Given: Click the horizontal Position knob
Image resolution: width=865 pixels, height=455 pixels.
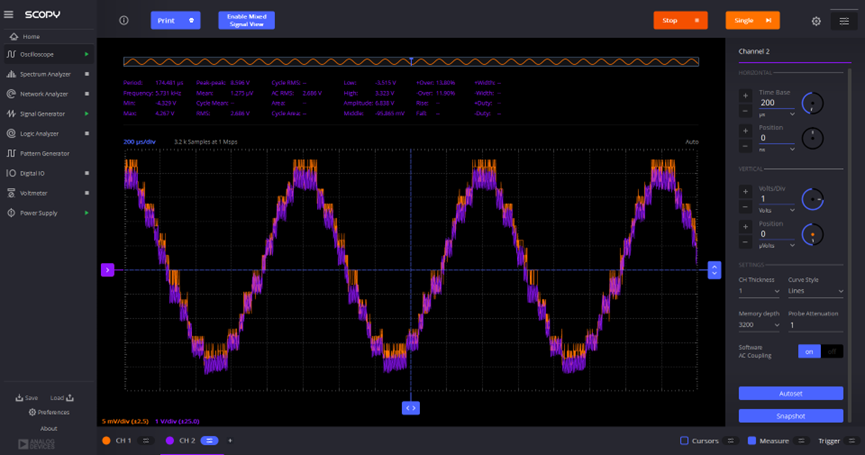Looking at the screenshot, I should (x=812, y=138).
